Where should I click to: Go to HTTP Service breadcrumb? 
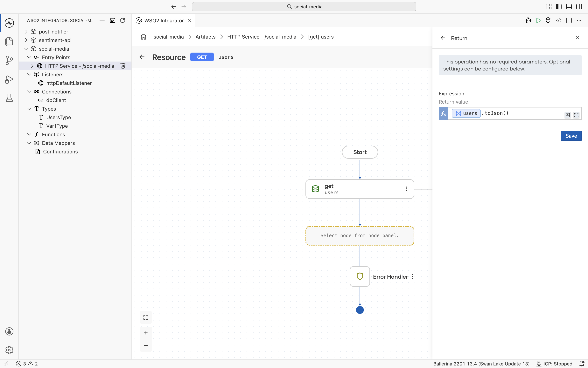pyautogui.click(x=262, y=37)
